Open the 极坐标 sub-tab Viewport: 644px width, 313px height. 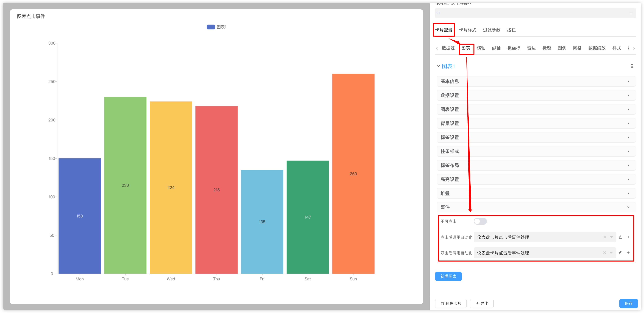coord(514,48)
